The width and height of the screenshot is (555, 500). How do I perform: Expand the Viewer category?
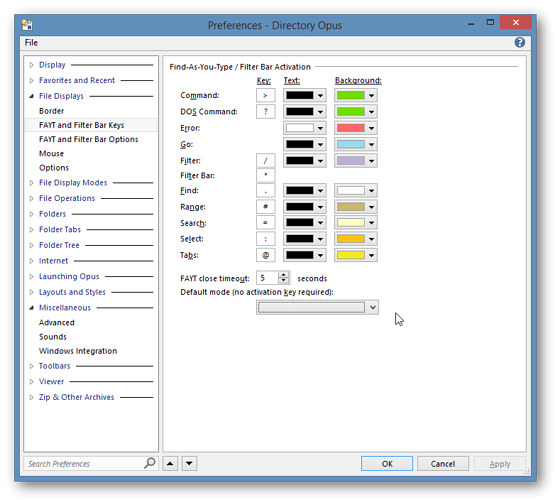[32, 381]
